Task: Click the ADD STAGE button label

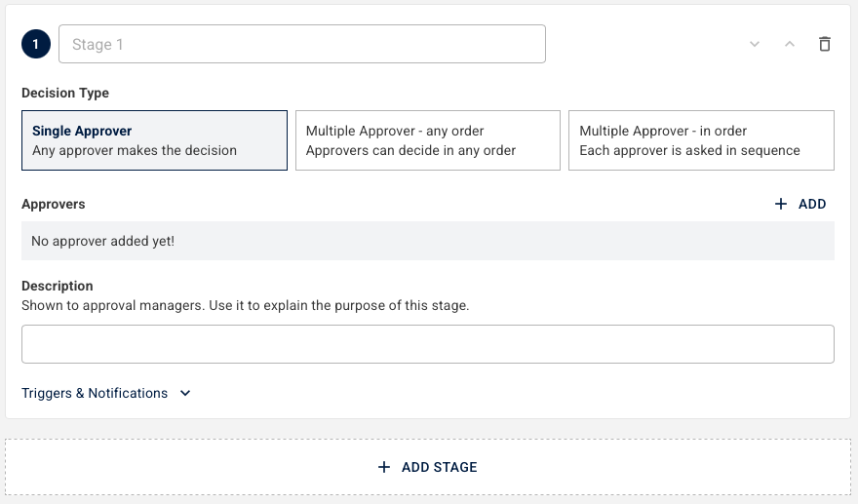Action: tap(440, 467)
